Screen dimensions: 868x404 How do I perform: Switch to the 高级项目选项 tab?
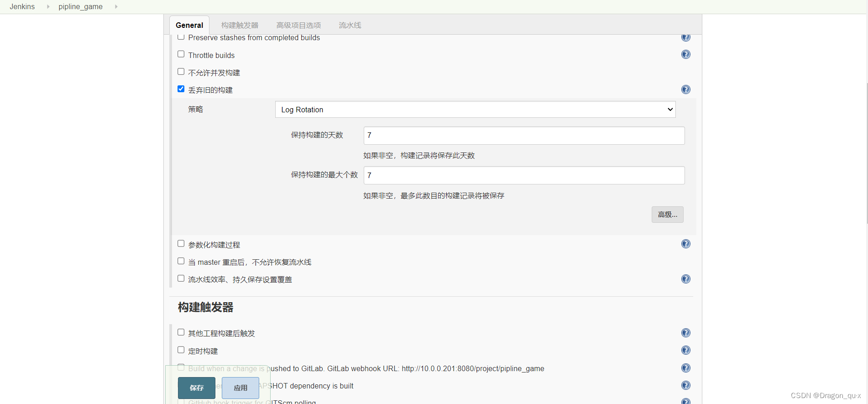pos(298,25)
